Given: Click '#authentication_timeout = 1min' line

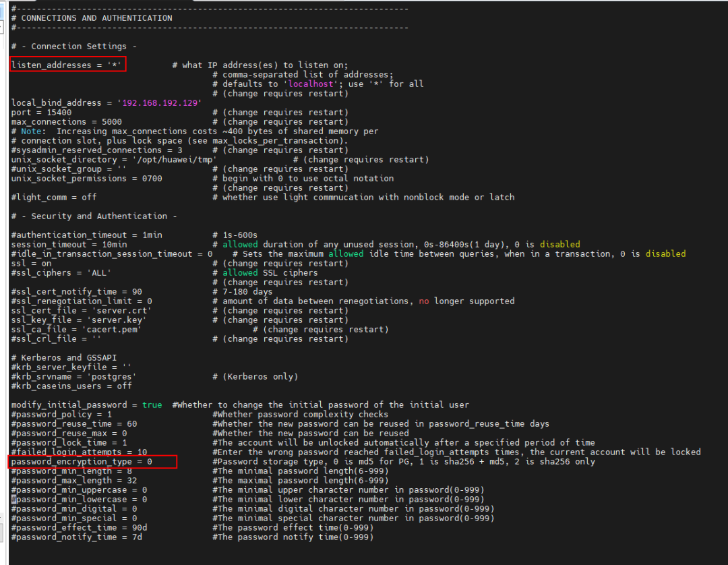Looking at the screenshot, I should 86,235.
